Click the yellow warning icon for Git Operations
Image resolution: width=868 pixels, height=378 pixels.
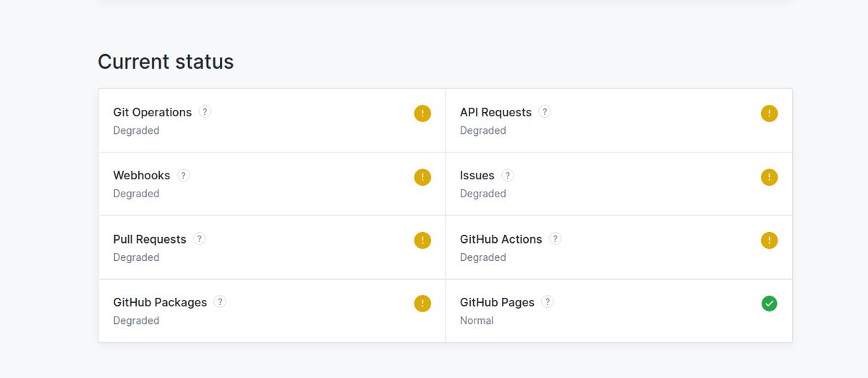[422, 113]
